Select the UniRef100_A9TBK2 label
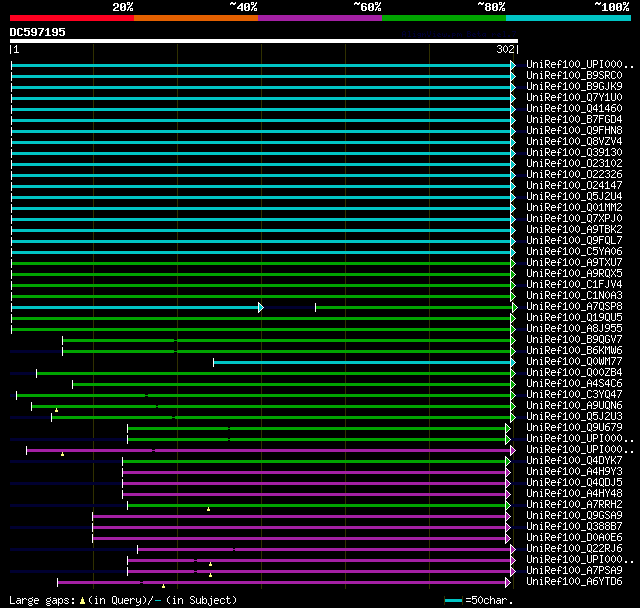640x608 pixels. [574, 230]
